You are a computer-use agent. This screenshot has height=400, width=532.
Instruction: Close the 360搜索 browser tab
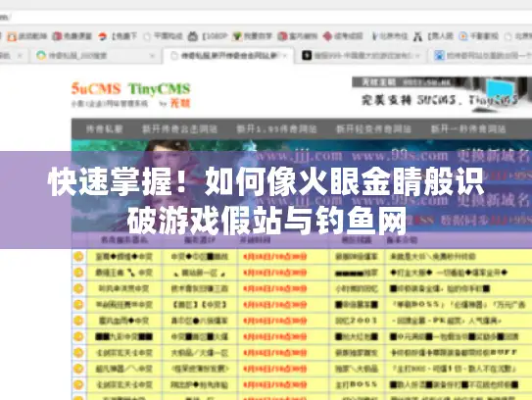click(152, 55)
